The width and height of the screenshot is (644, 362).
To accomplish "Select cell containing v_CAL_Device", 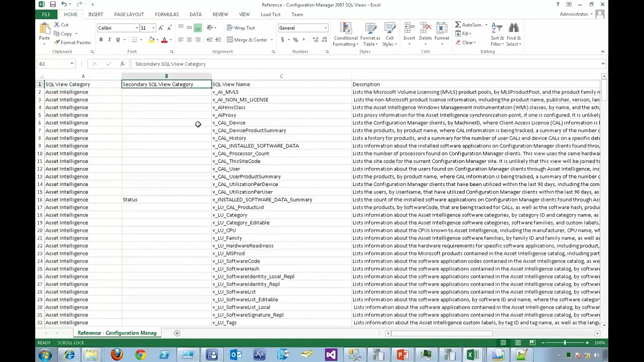I will pyautogui.click(x=281, y=123).
